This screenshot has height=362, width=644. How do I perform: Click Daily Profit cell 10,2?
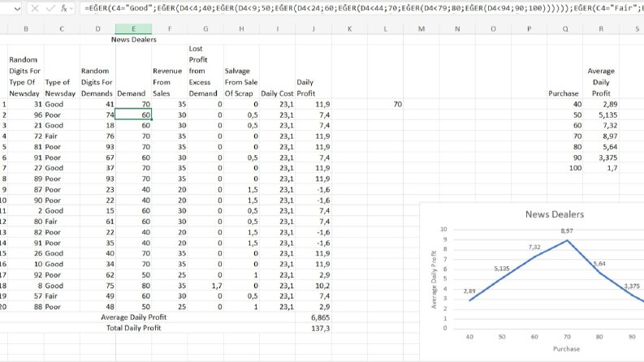[x=313, y=285]
